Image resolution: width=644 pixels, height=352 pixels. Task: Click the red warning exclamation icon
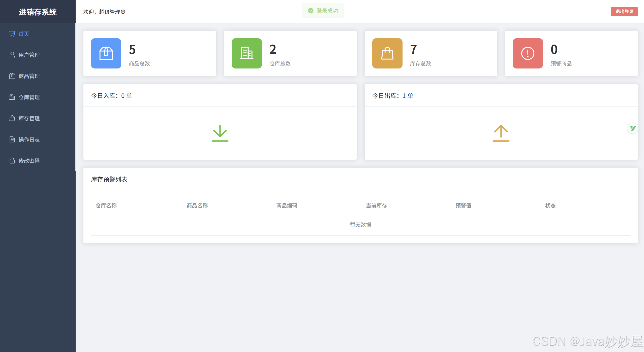[528, 53]
